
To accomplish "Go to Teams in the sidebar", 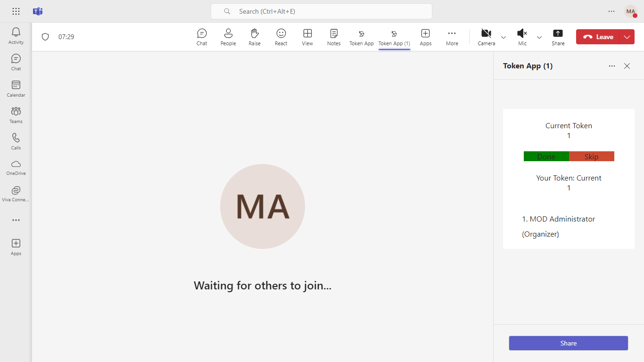I will pos(16,115).
